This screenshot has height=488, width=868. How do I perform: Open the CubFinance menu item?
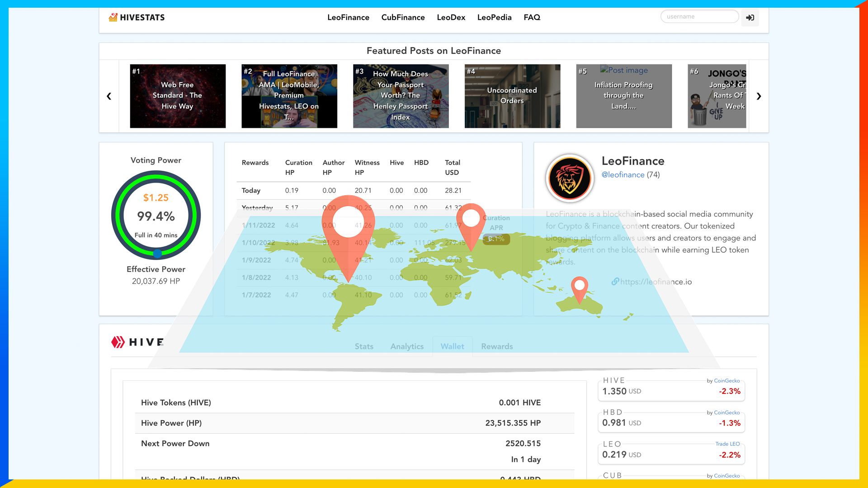(x=403, y=18)
